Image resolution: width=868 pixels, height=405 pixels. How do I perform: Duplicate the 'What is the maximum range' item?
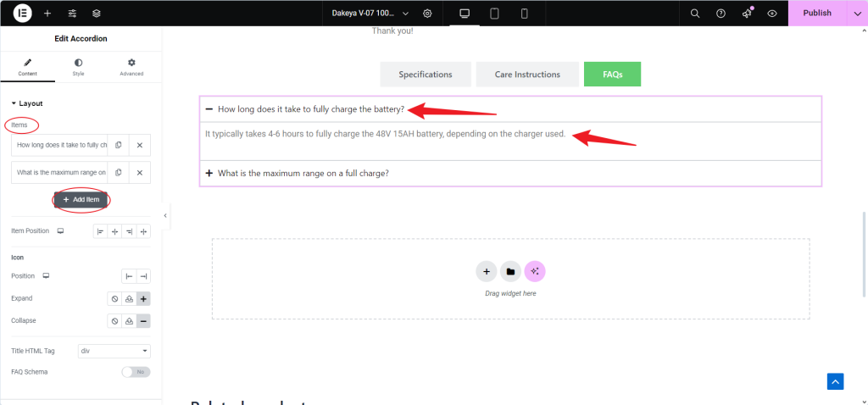pyautogui.click(x=119, y=173)
